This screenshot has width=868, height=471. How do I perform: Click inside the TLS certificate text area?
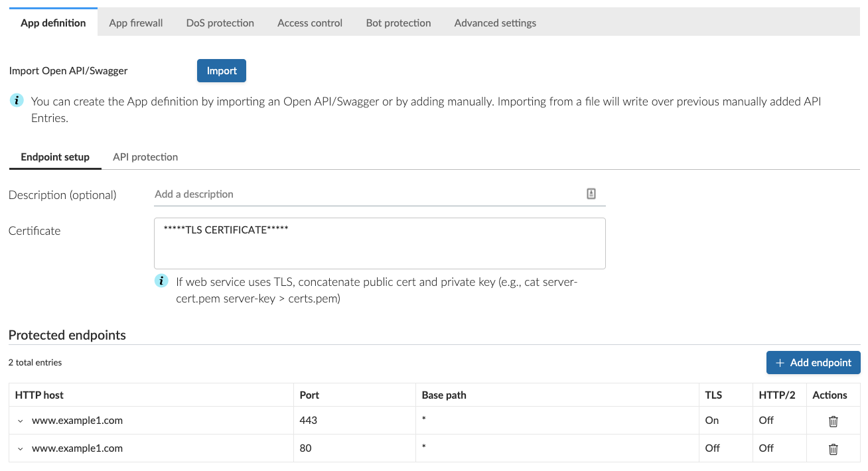[380, 243]
